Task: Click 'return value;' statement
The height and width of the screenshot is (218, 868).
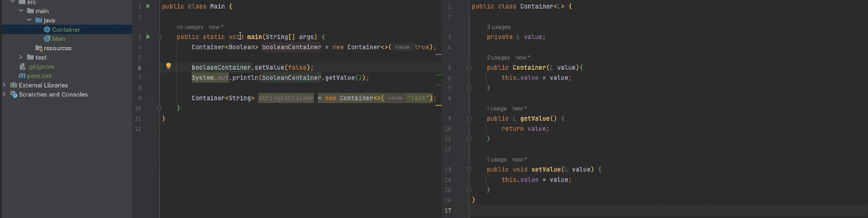Action: click(x=525, y=129)
